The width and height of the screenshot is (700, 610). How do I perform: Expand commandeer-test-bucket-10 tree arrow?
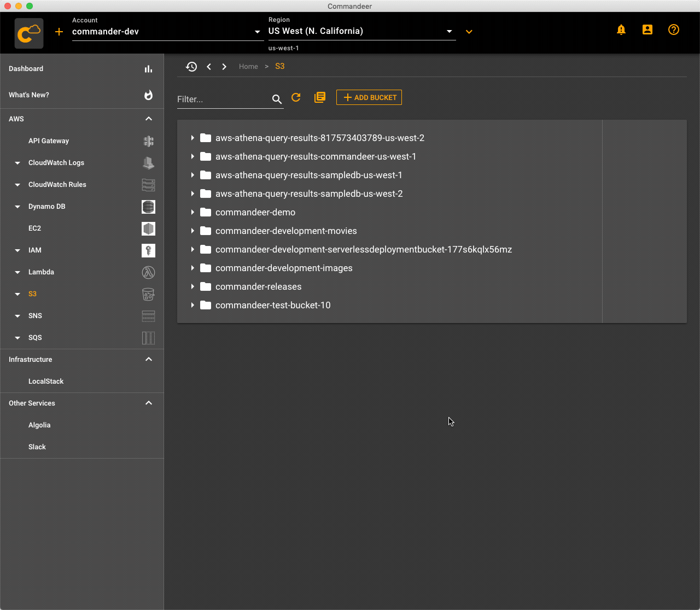(x=192, y=305)
